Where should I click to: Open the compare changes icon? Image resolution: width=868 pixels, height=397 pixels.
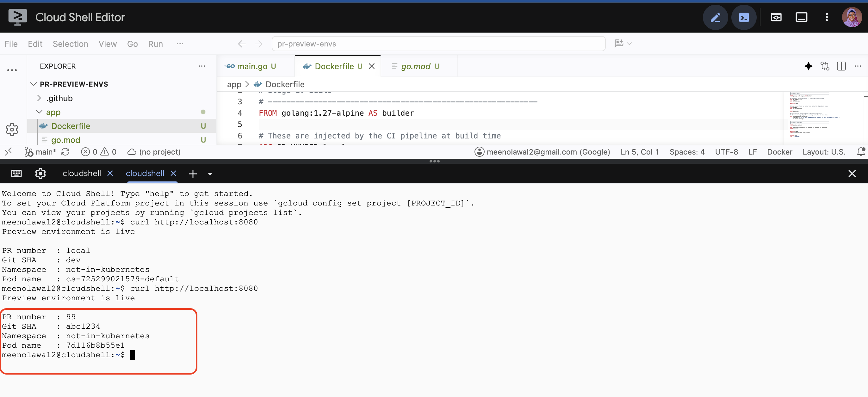coord(825,66)
